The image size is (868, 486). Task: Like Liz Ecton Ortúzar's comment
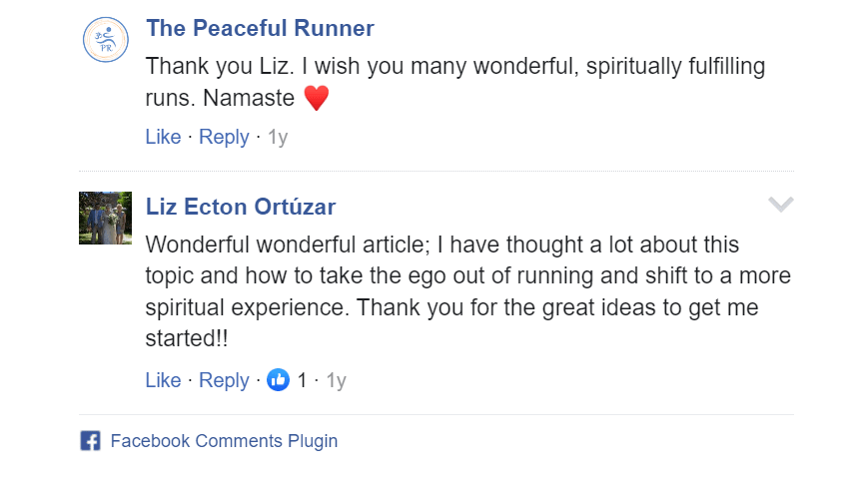(163, 380)
